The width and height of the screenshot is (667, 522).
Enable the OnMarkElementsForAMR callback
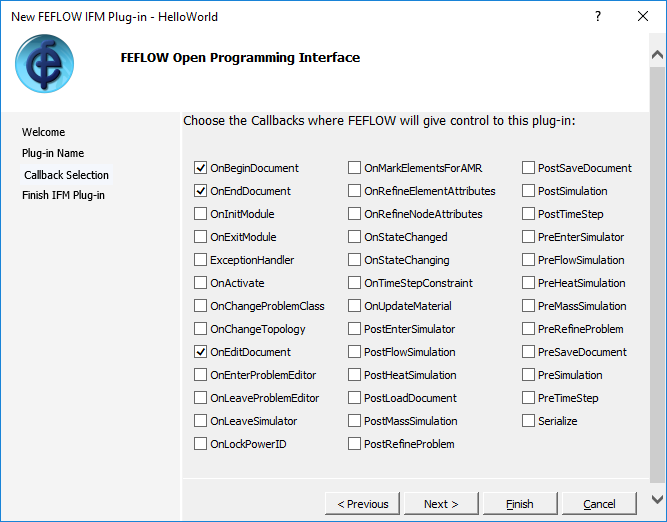click(354, 168)
